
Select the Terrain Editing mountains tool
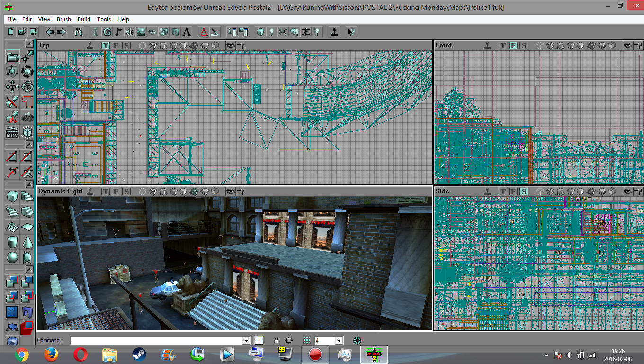click(27, 117)
